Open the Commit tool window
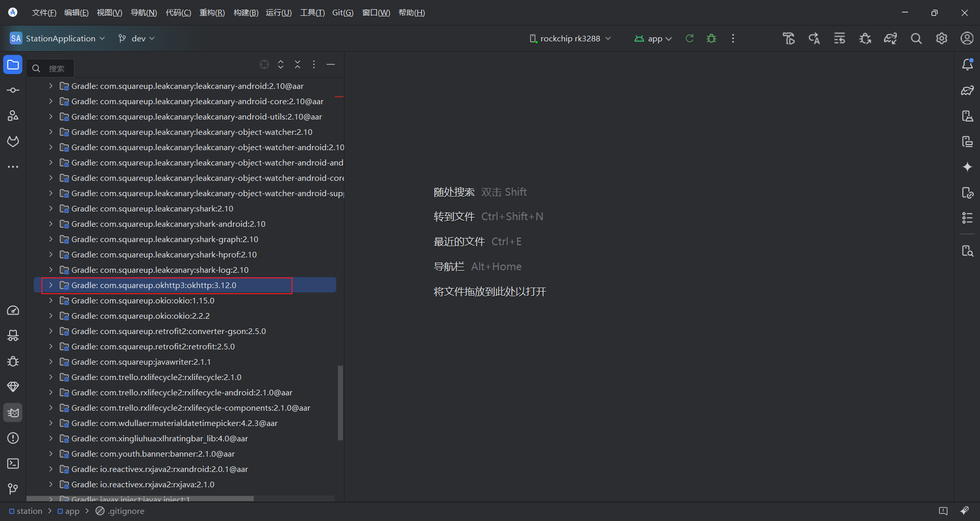Screen dimensions: 980x521 click(x=13, y=90)
